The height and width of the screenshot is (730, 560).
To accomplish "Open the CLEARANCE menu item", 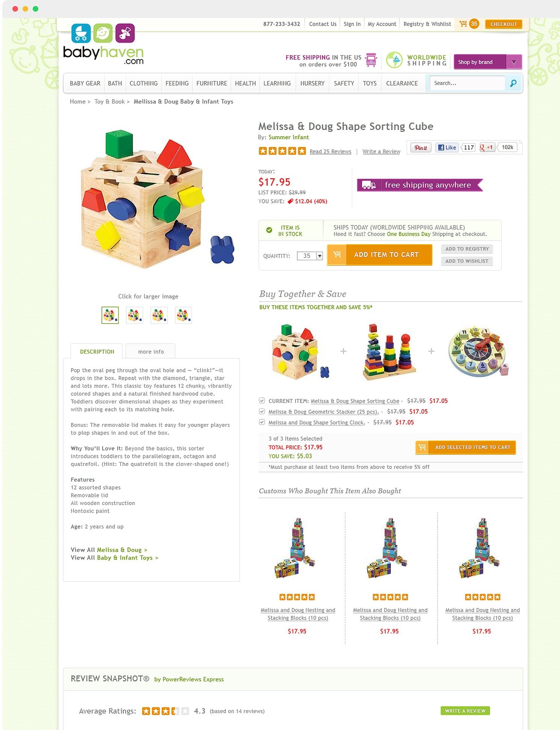I will click(x=402, y=83).
